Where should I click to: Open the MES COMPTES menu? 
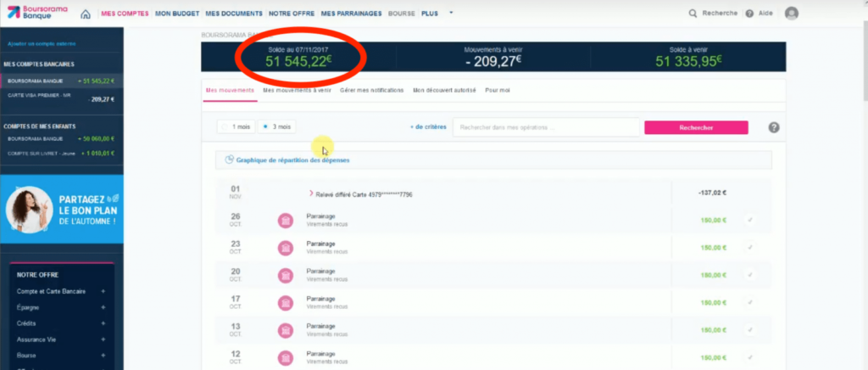coord(125,14)
